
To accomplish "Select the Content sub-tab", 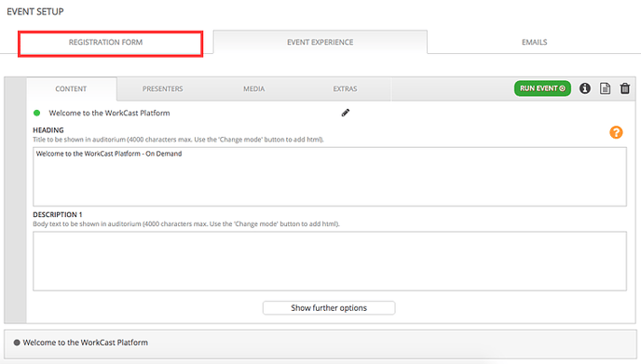I will (71, 88).
